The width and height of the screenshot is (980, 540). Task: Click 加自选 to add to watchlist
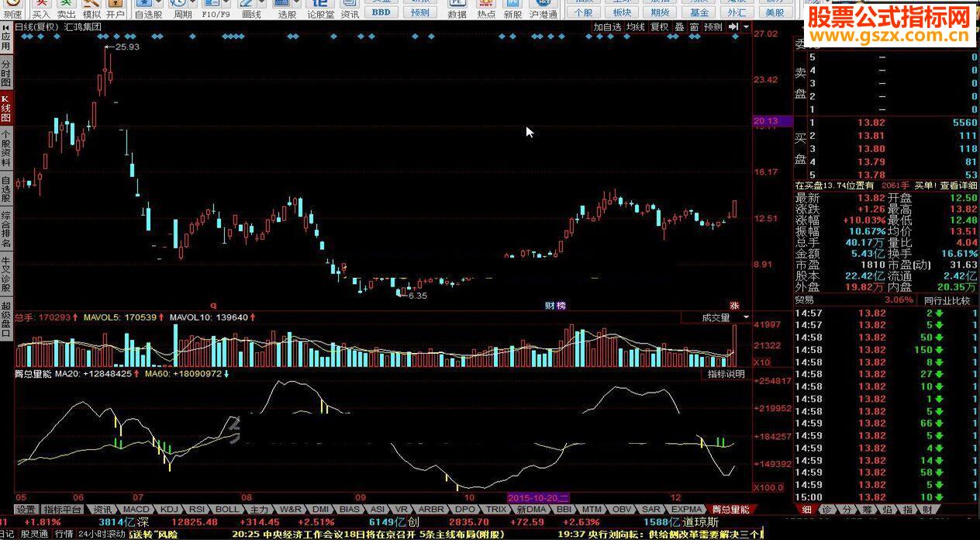pyautogui.click(x=607, y=26)
